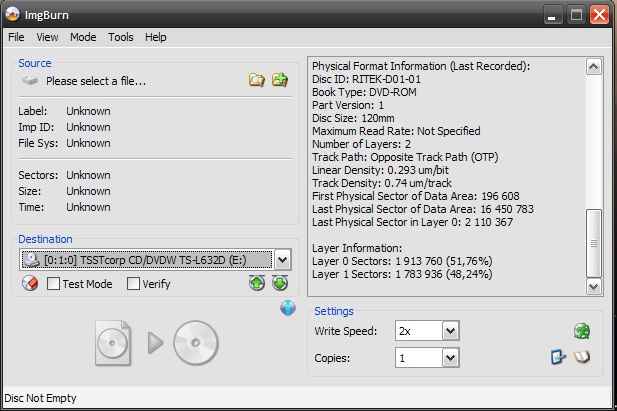This screenshot has height=411, width=617.
Task: Click the Maximum Read Rate: Not Specified line
Action: [x=396, y=131]
